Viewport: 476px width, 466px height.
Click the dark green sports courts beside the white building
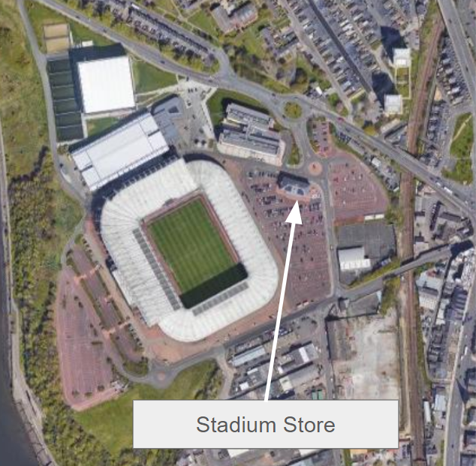(x=65, y=98)
